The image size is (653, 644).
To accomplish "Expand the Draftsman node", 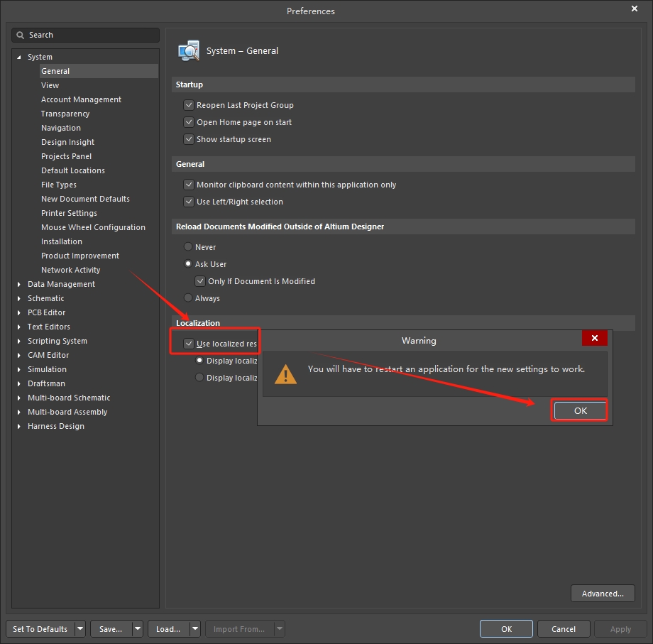I will pos(18,383).
